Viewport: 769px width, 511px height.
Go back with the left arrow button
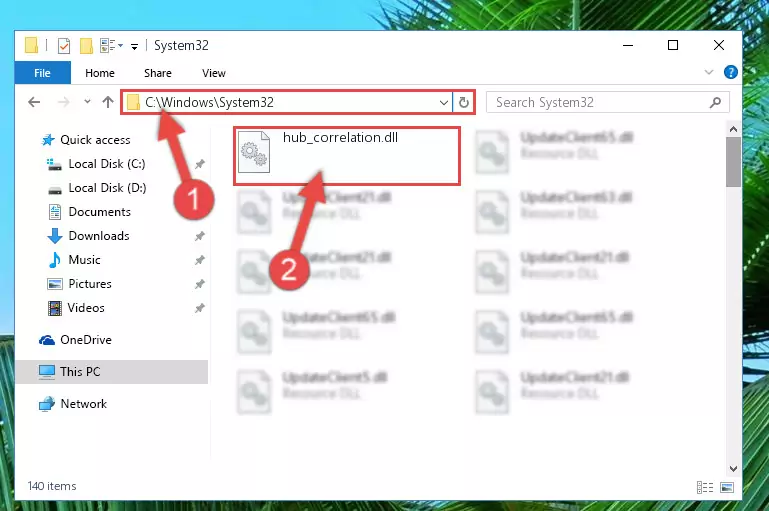(x=34, y=102)
